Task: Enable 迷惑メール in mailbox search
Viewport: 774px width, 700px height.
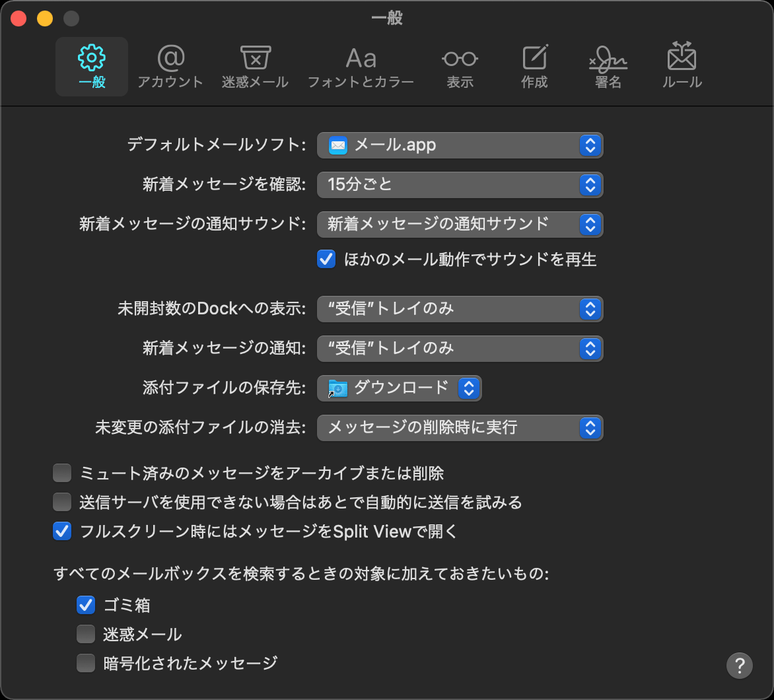Action: [86, 635]
